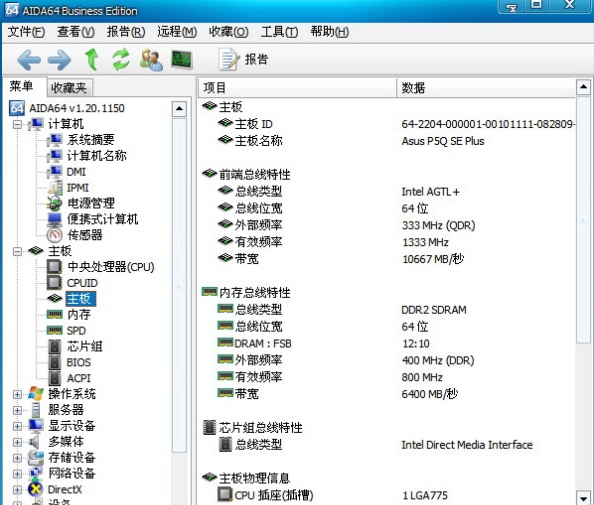Expand the 网络设备 tree node
Image resolution: width=594 pixels, height=505 pixels.
[17, 474]
